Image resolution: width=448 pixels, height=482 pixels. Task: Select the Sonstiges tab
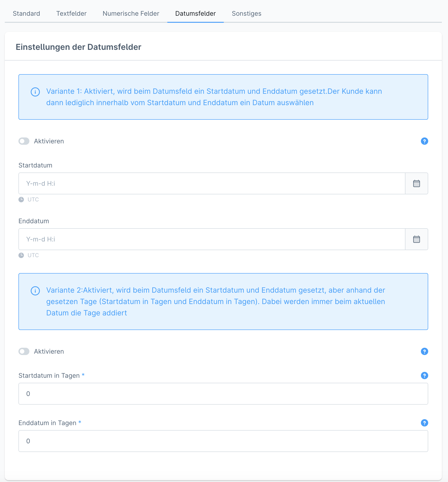247,14
